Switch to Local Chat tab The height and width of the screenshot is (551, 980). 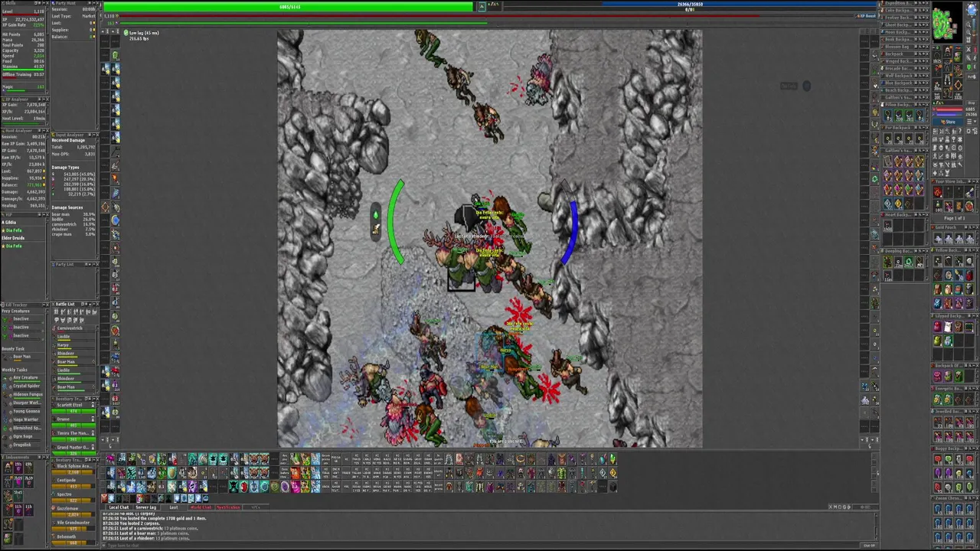click(x=119, y=507)
